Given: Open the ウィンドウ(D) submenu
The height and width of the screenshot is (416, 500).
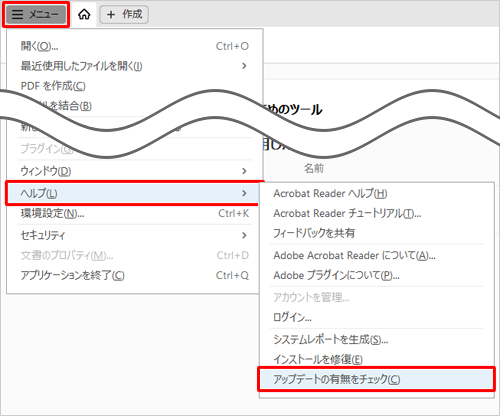Looking at the screenshot, I should click(x=135, y=171).
